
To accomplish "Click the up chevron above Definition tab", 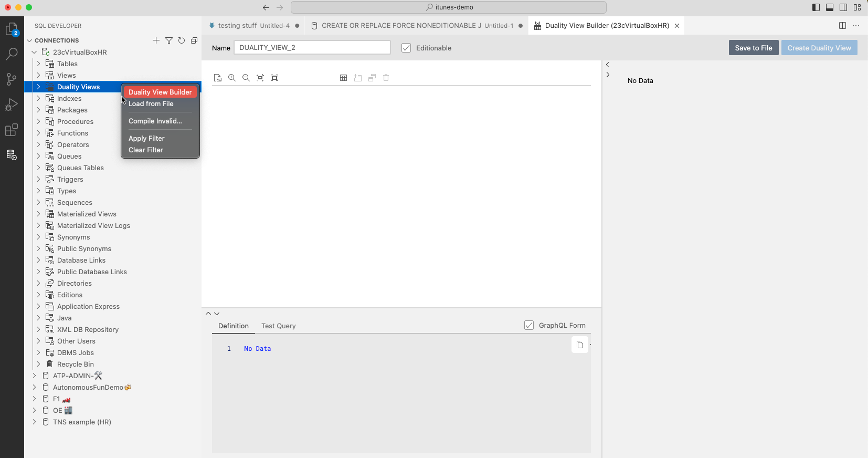I will click(208, 314).
